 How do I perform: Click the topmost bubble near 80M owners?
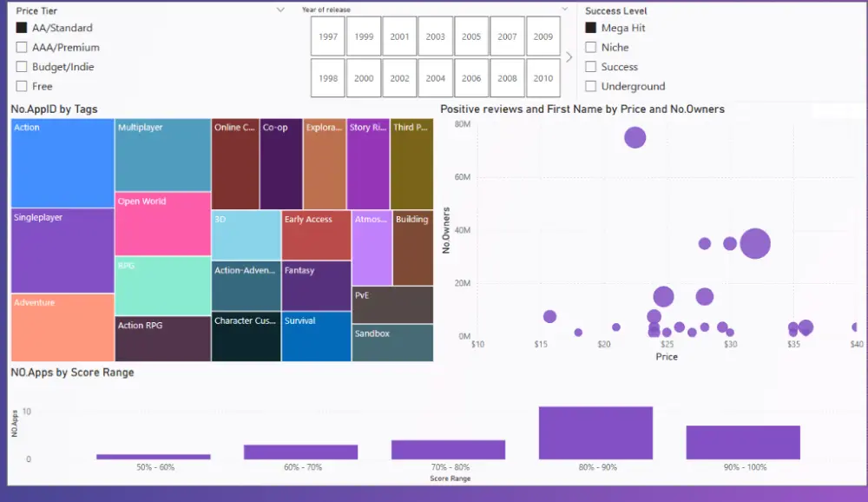point(635,137)
